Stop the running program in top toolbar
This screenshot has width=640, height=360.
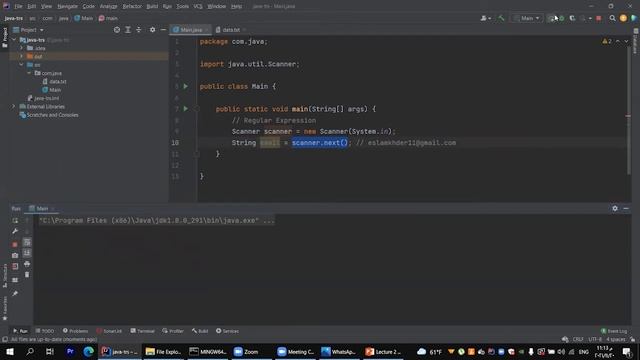(x=599, y=18)
